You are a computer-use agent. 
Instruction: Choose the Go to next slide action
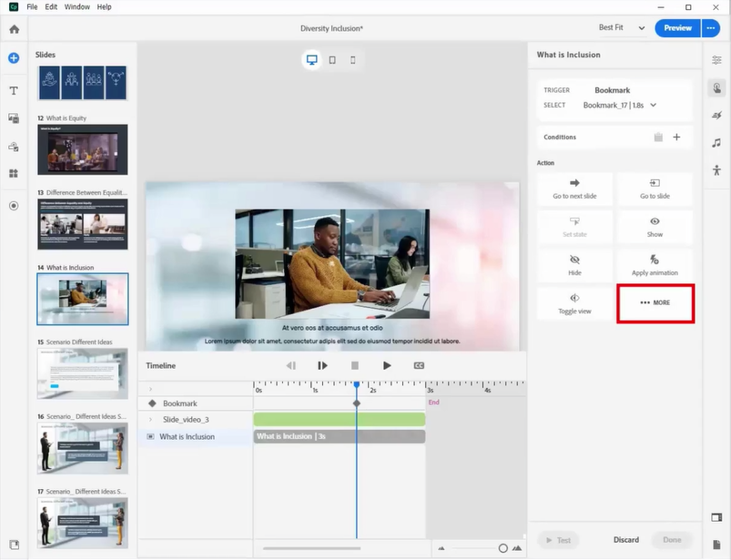[574, 189]
